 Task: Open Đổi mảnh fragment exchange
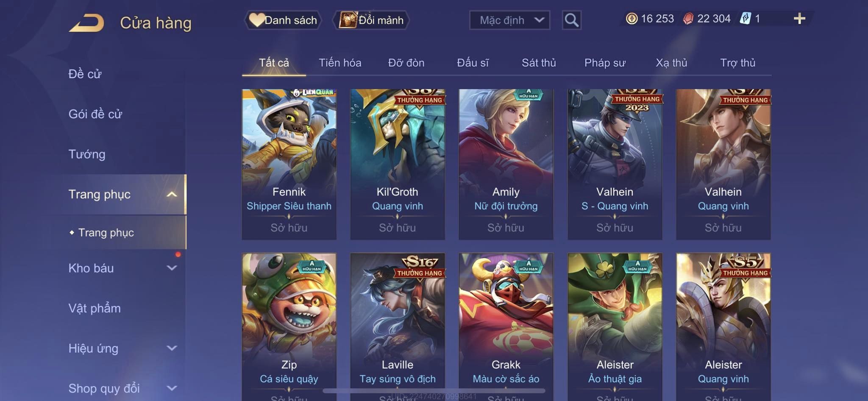pyautogui.click(x=372, y=20)
